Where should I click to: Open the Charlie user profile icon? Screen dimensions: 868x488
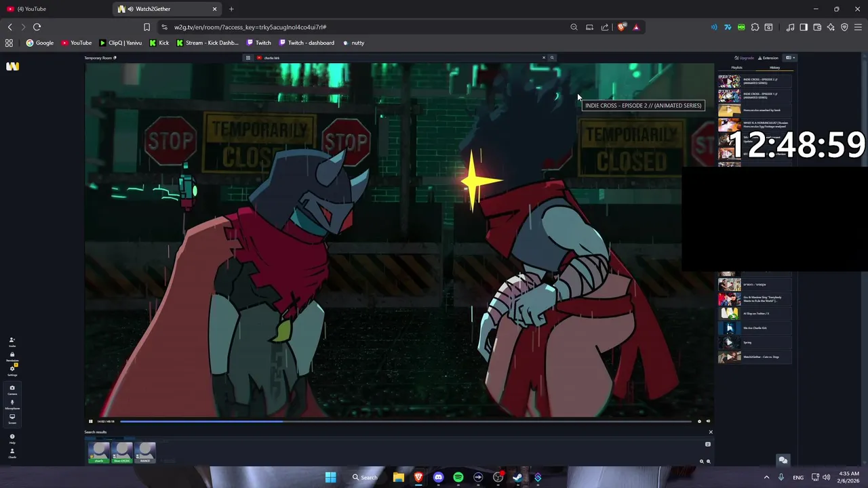click(12, 453)
